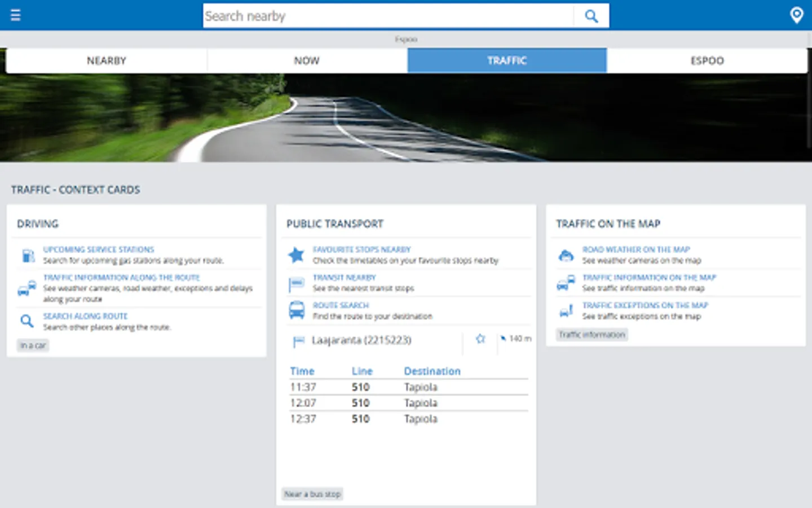
Task: Click the search magnifier button
Action: (x=591, y=16)
